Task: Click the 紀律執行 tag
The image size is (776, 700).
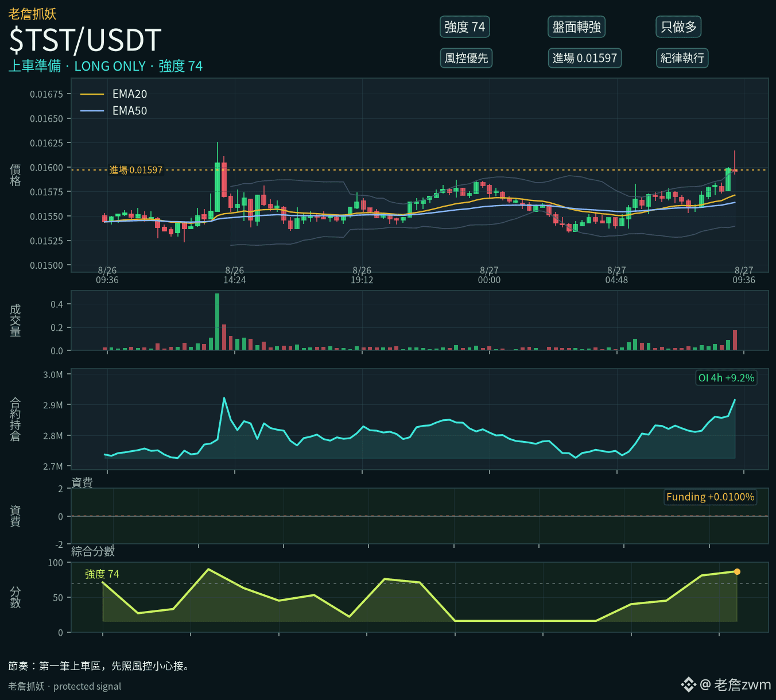Action: point(682,58)
